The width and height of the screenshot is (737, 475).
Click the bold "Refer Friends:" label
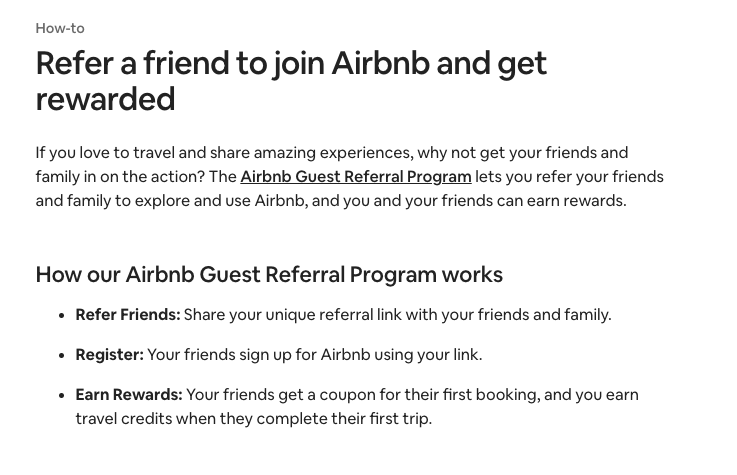pos(128,315)
